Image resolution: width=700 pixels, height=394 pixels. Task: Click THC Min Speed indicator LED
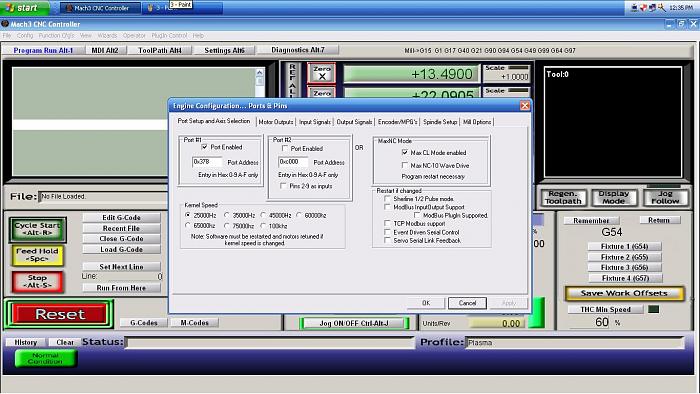(x=654, y=309)
